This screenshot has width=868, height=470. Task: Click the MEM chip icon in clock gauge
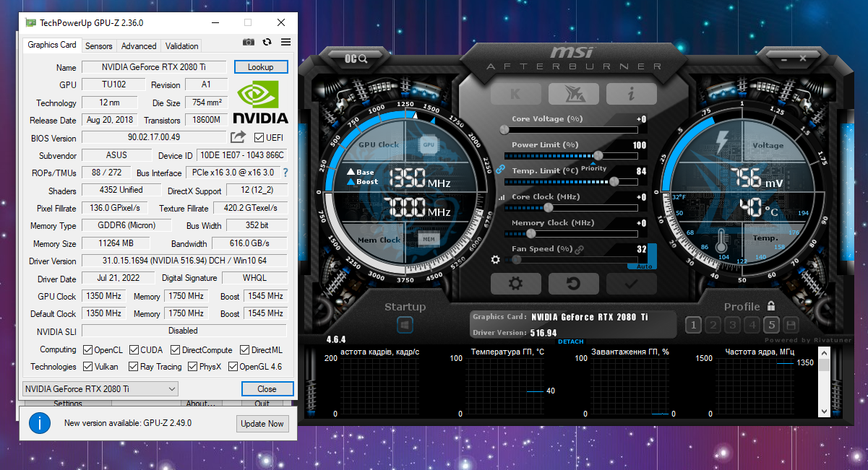pyautogui.click(x=429, y=238)
